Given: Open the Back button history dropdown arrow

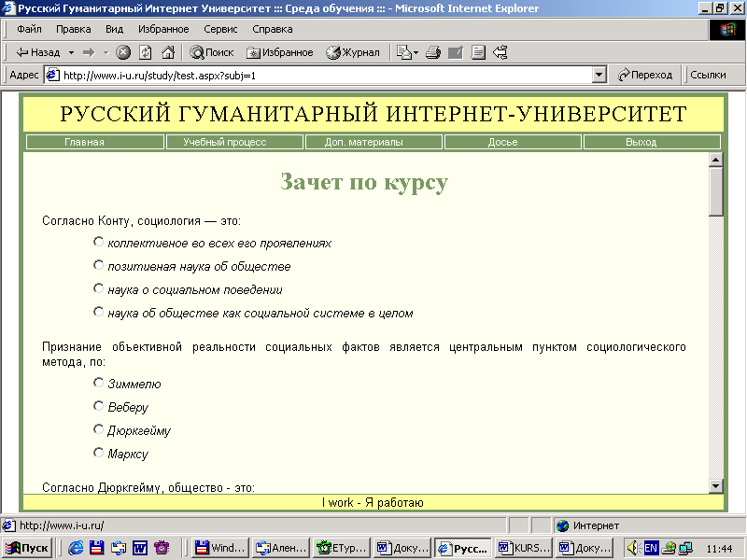Looking at the screenshot, I should 71,52.
